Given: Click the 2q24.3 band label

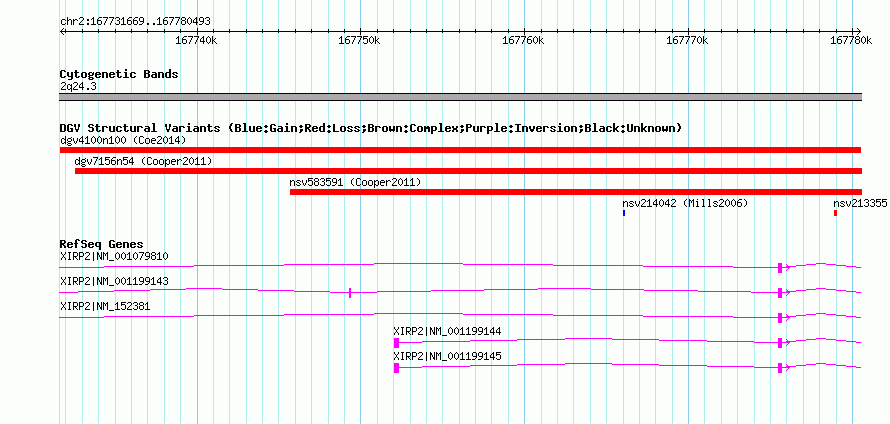Looking at the screenshot, I should click(79, 86).
